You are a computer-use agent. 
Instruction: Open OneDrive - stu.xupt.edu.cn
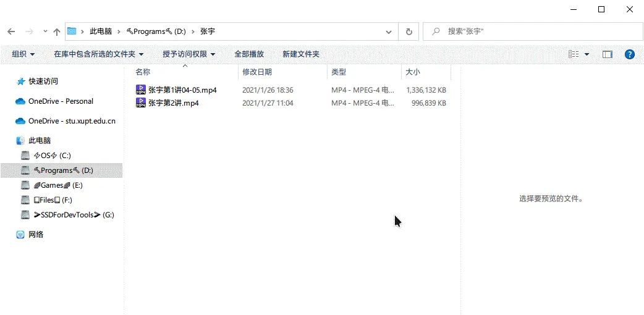pos(72,120)
